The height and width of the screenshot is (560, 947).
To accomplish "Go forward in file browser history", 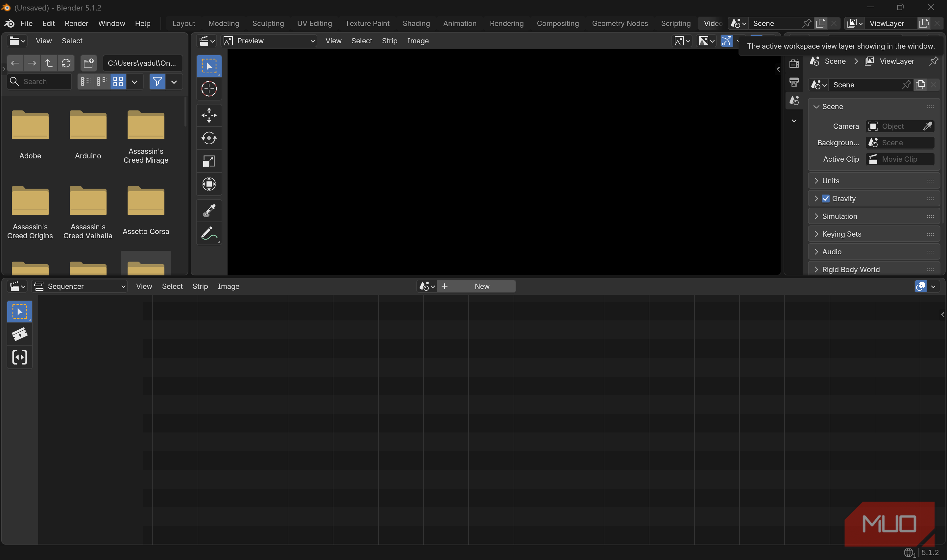I will [32, 63].
